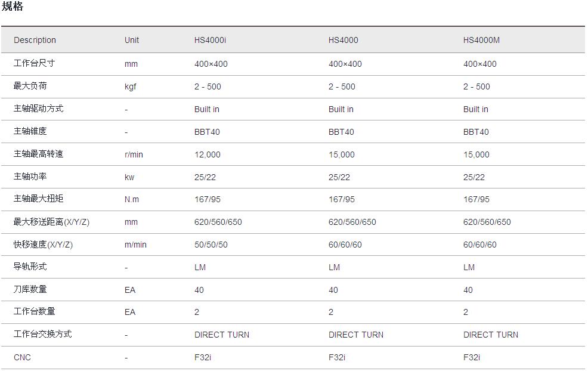Click the N.m unit cell
588x371 pixels.
pyautogui.click(x=132, y=199)
